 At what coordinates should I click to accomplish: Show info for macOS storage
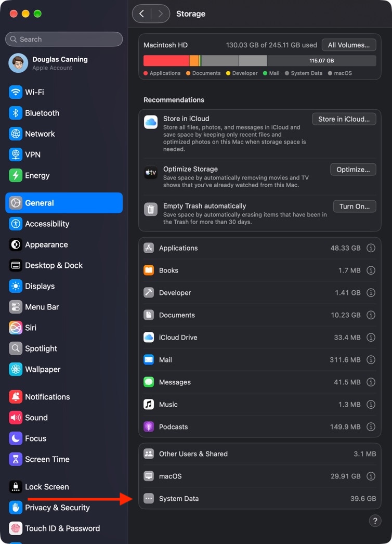pyautogui.click(x=371, y=476)
